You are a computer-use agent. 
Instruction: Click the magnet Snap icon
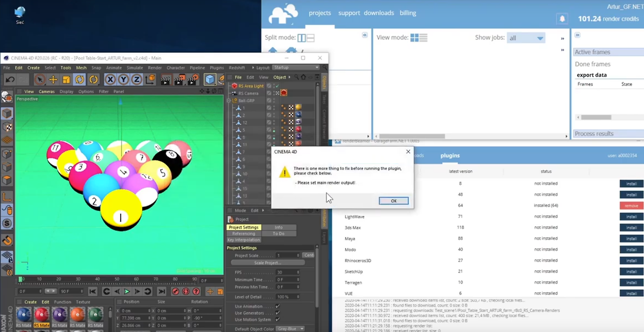7,240
